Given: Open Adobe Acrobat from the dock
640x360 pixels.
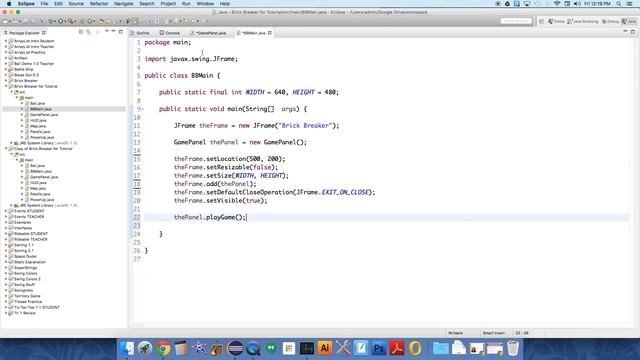Looking at the screenshot, I should pos(397,348).
